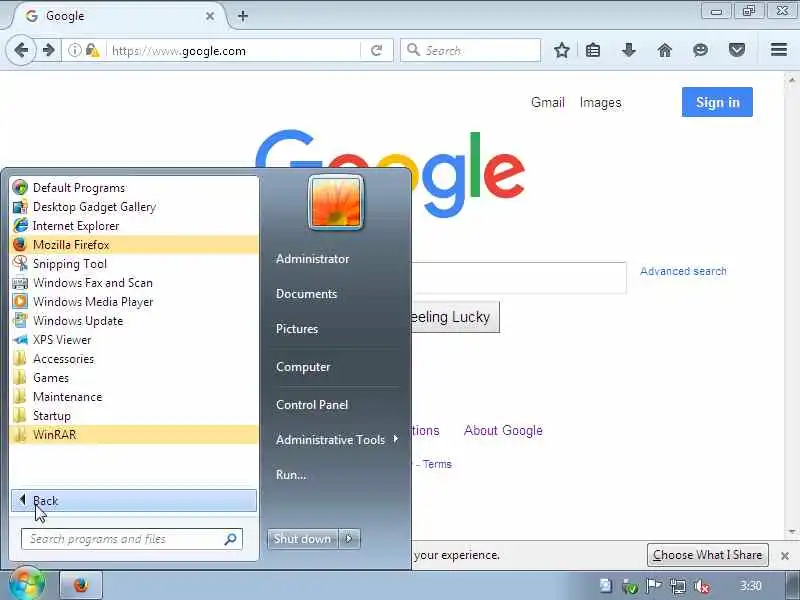Open shut down options arrow
The image size is (800, 600).
[349, 539]
